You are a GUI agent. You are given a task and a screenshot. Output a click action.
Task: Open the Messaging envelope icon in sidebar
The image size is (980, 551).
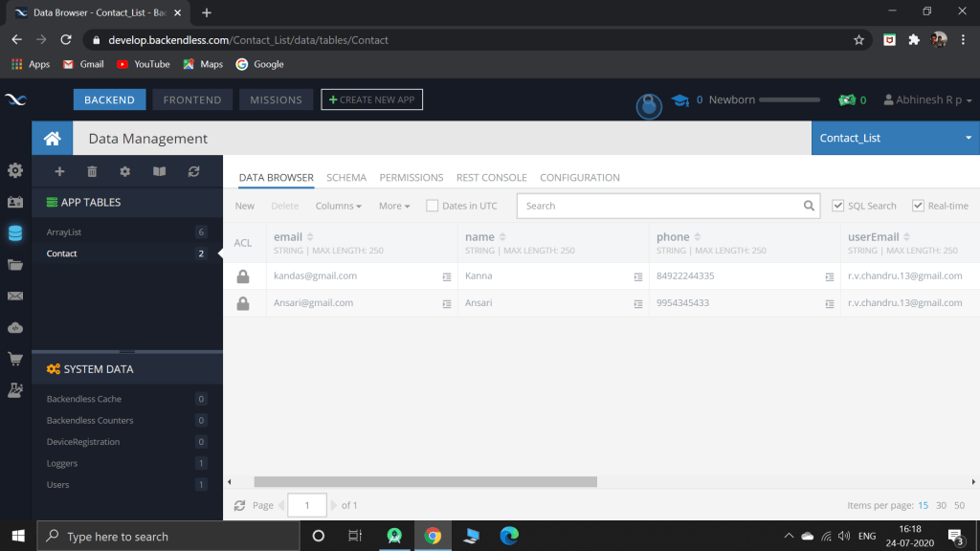click(x=15, y=297)
